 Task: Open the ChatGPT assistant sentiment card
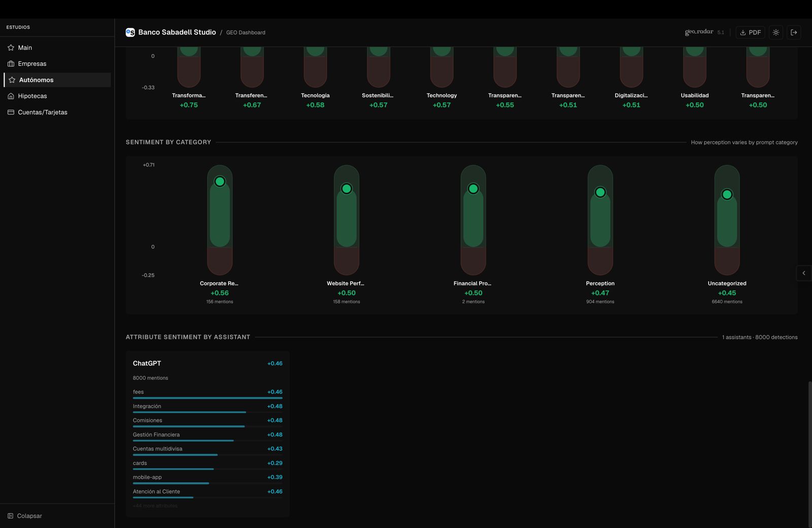pos(147,363)
